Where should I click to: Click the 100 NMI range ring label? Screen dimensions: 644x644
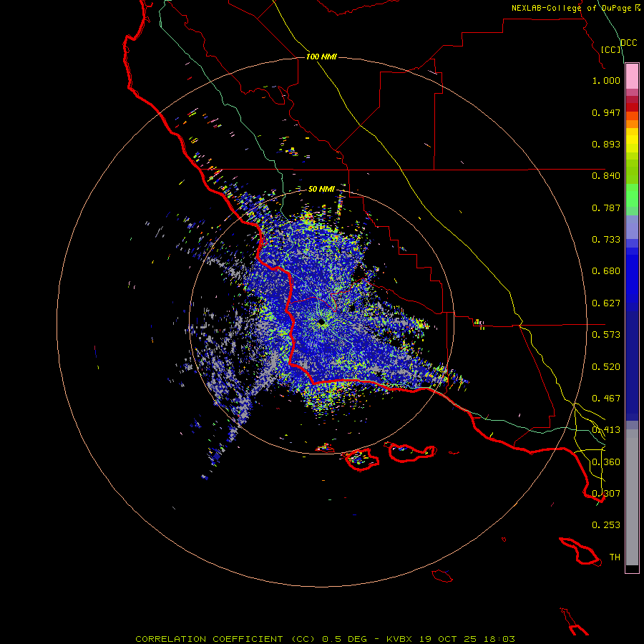tap(321, 57)
